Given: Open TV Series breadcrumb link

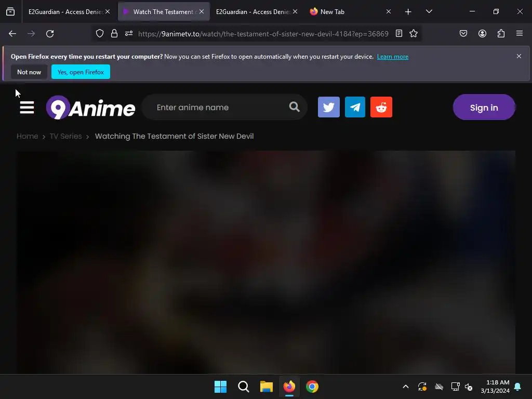Looking at the screenshot, I should (x=66, y=136).
